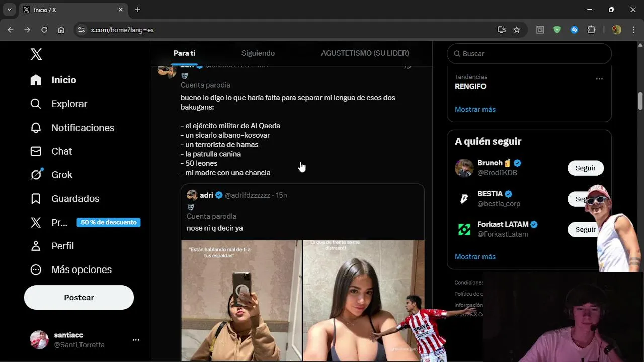Switch to AGUSTETISMO (SU LIDER) tab

pos(365,53)
